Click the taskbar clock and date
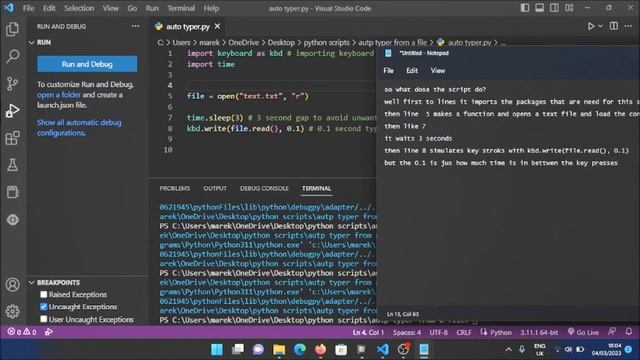Screen dimensions: 640x360 [606, 349]
